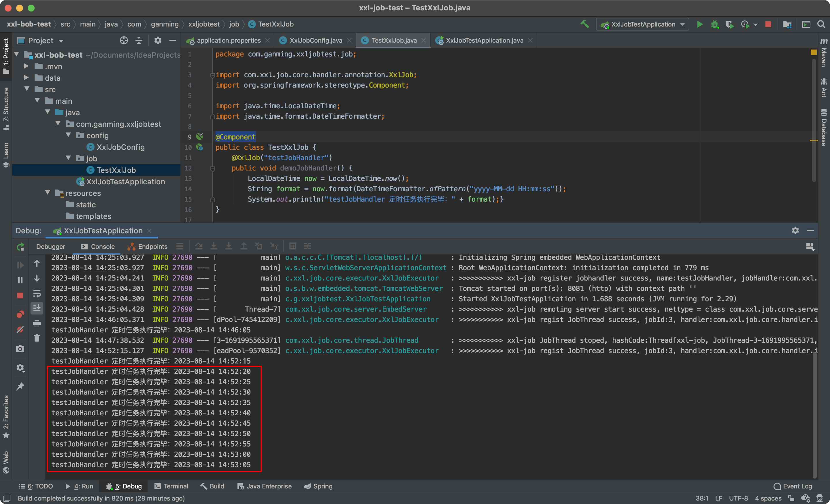Open the Database side panel
The image size is (830, 504).
(x=824, y=128)
